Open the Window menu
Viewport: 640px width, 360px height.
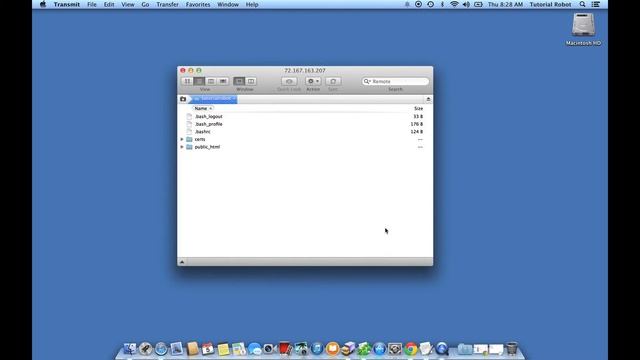click(x=228, y=4)
